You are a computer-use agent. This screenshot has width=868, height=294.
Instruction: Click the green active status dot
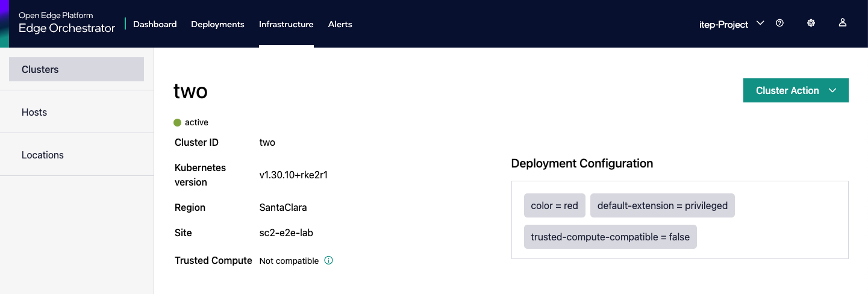[177, 122]
